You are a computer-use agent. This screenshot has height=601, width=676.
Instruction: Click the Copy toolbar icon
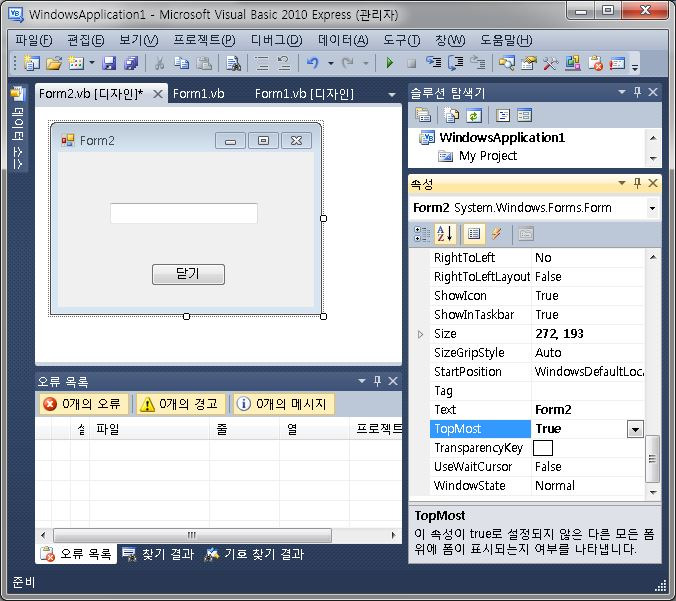[182, 64]
